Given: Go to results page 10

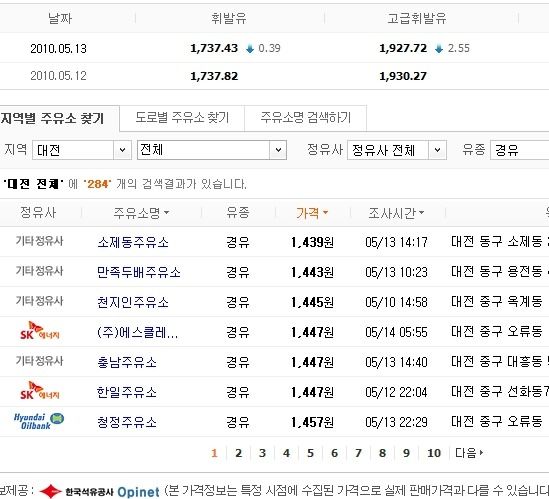Looking at the screenshot, I should coord(434,453).
